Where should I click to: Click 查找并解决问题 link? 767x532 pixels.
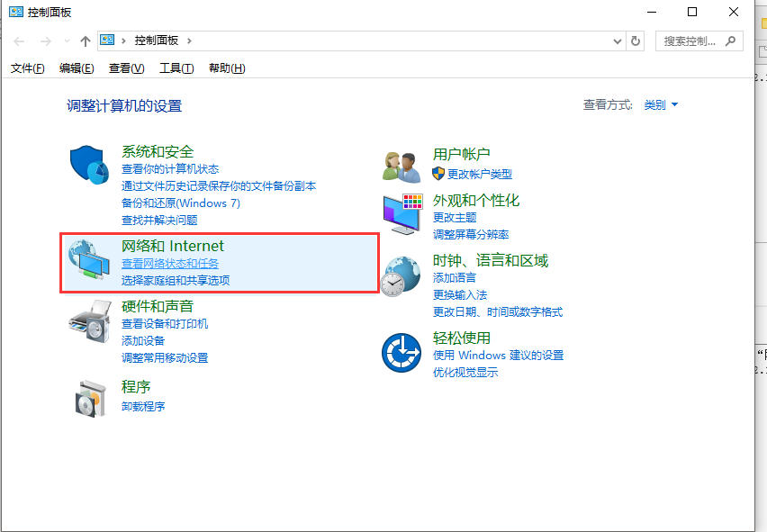(159, 221)
